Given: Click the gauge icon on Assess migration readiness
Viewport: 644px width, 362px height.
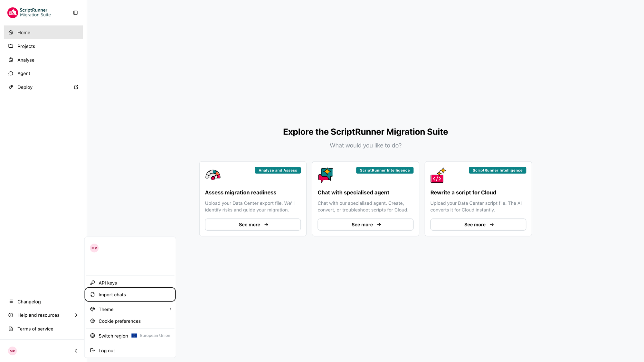Looking at the screenshot, I should coord(213,175).
